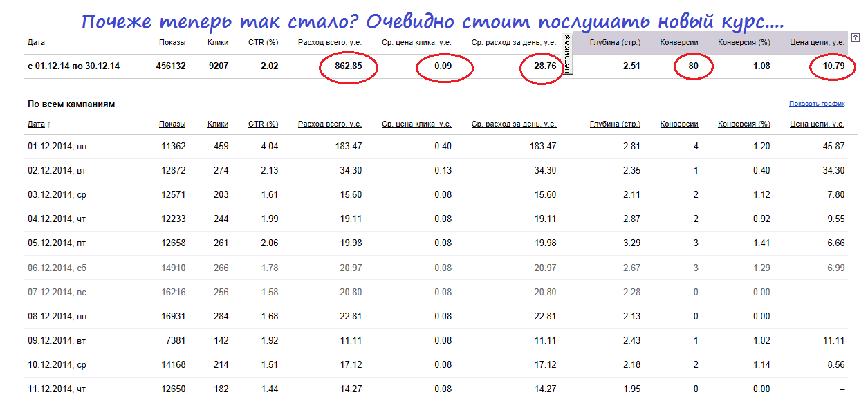Sort by underlined «Расход всего, у.е.» header

(330, 124)
